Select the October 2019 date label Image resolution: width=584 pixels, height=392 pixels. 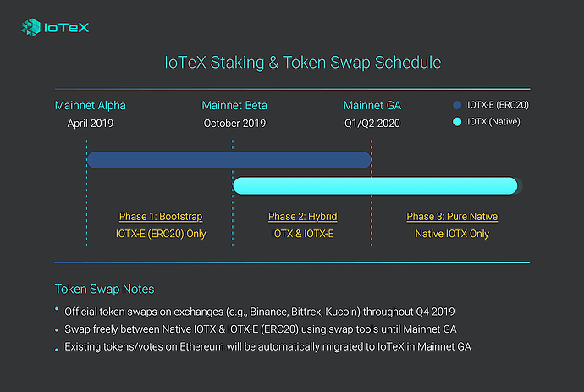(x=234, y=124)
